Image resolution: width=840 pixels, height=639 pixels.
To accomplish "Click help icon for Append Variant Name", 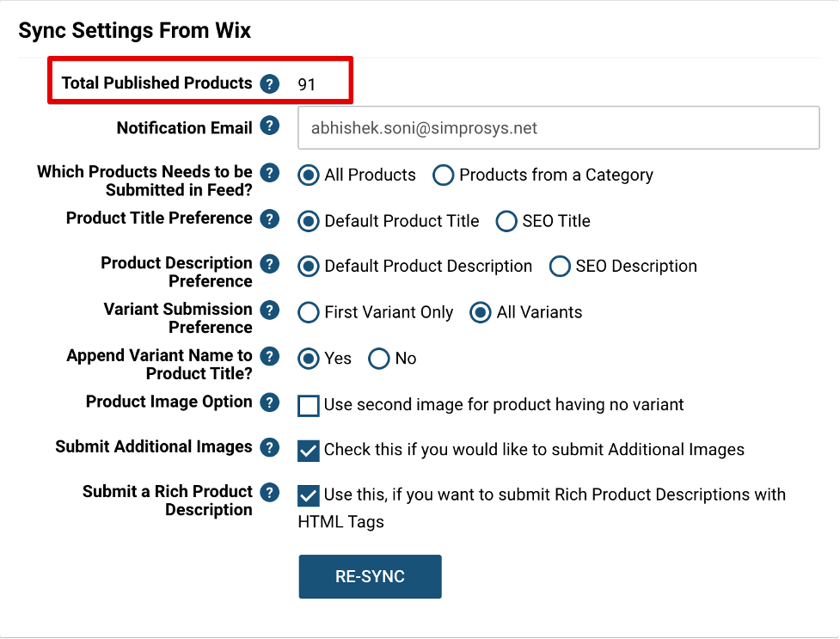I will (x=269, y=357).
